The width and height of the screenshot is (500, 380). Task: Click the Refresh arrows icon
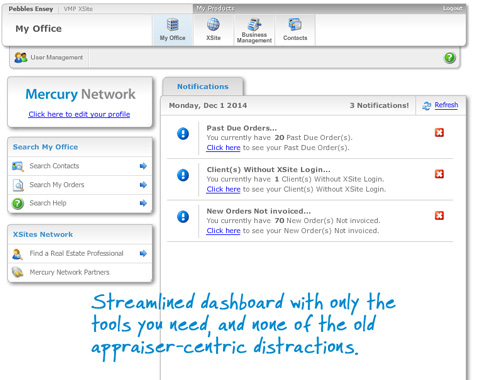tap(426, 106)
